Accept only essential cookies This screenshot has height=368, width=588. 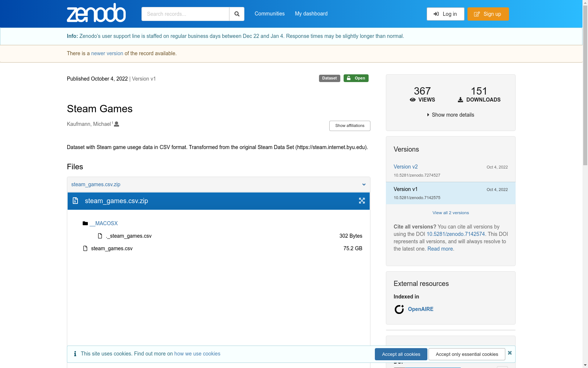click(x=467, y=354)
